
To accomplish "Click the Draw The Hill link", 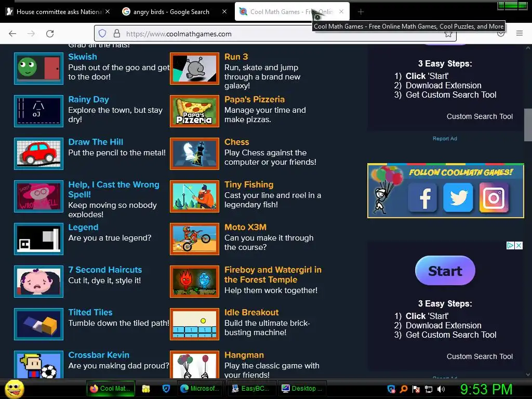I will click(96, 142).
